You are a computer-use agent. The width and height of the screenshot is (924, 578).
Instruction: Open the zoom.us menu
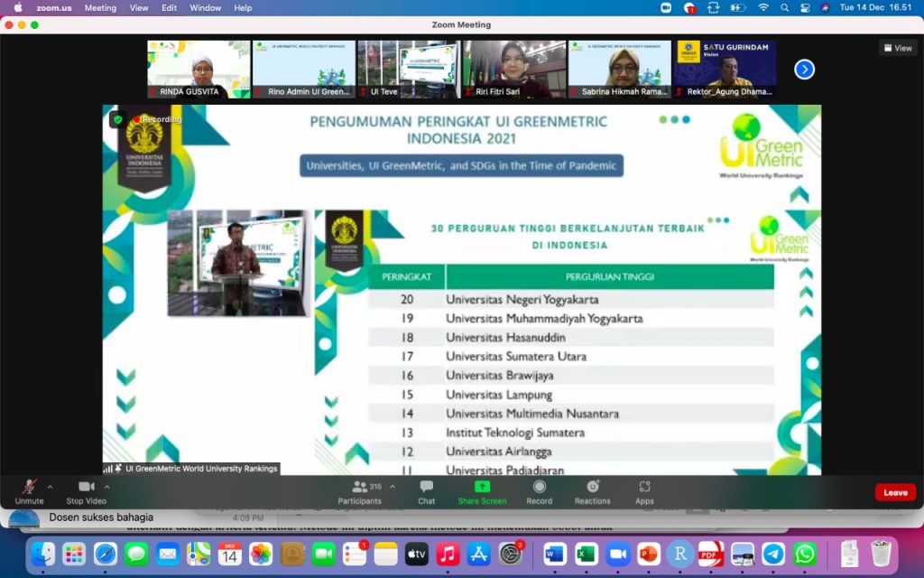tap(53, 7)
